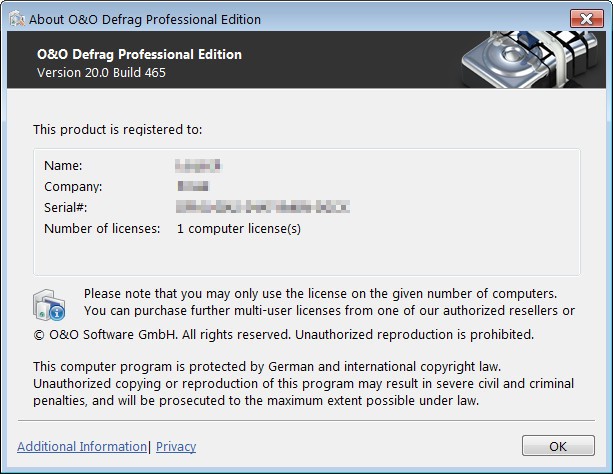Image resolution: width=613 pixels, height=474 pixels.
Task: Open the Additional Information link
Action: point(82,446)
